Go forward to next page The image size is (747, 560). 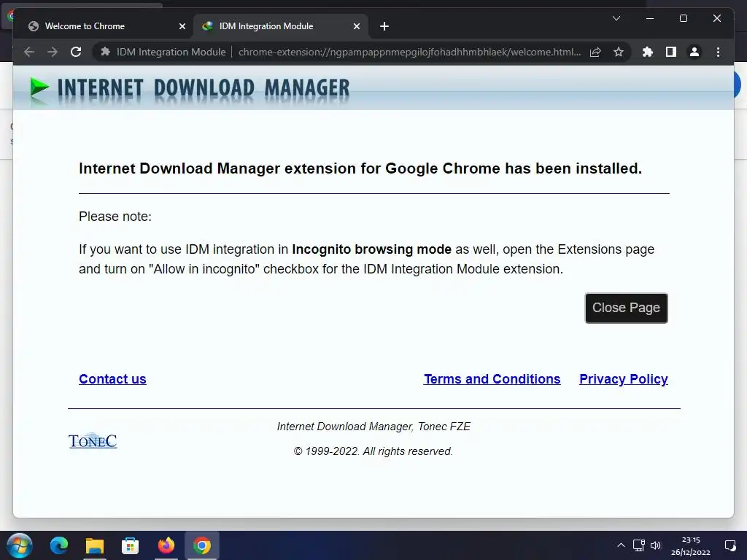tap(53, 52)
